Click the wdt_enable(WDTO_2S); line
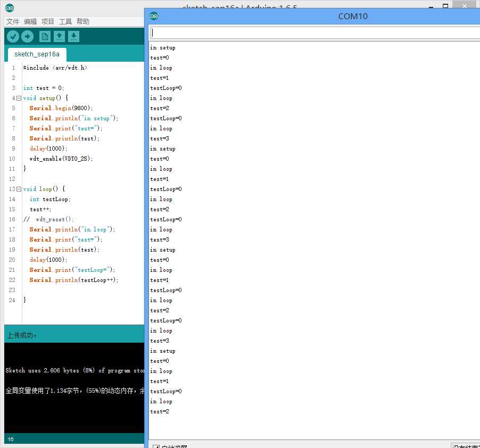480x448 pixels. (61, 159)
